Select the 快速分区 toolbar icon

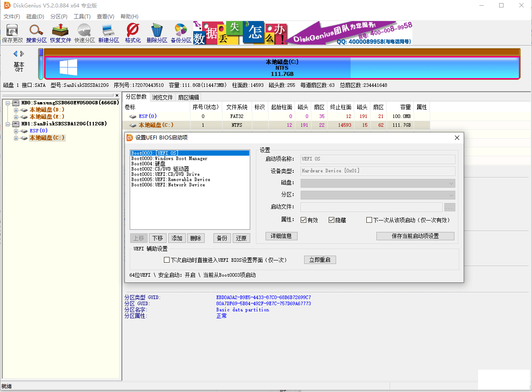tap(84, 33)
